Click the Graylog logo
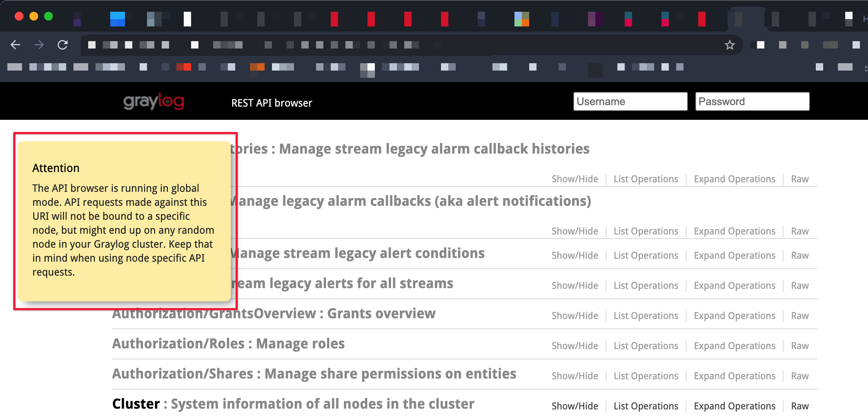Screen dimensions: 868x416 point(154,102)
